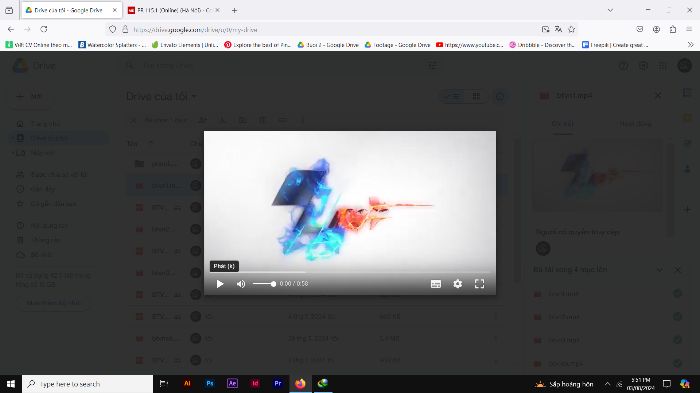Open Task View on the taskbar
The width and height of the screenshot is (700, 393).
[164, 384]
